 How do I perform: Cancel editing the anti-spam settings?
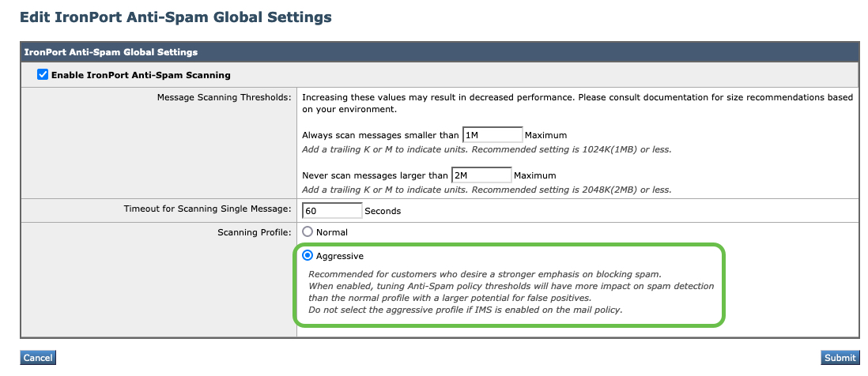click(38, 358)
